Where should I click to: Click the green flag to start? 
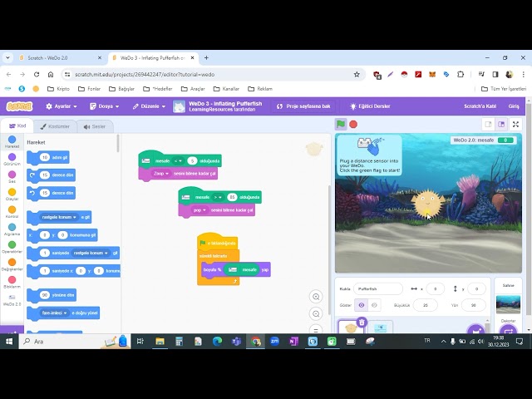click(341, 124)
